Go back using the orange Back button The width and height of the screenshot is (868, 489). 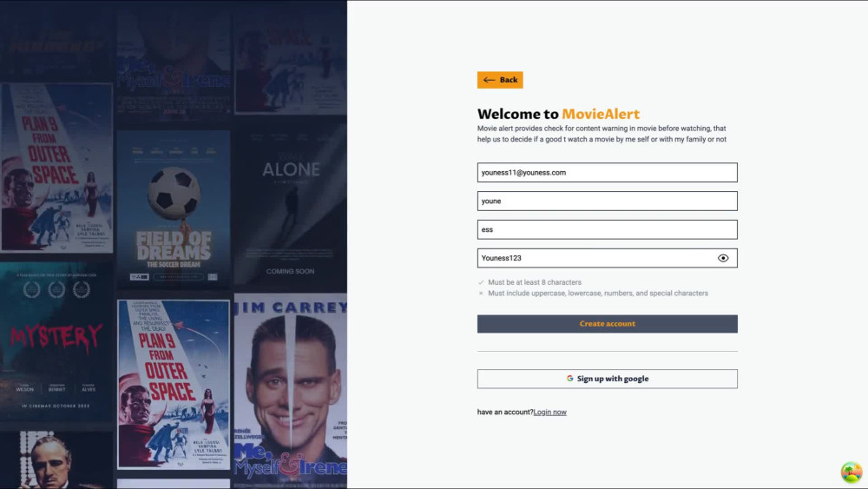pyautogui.click(x=500, y=80)
